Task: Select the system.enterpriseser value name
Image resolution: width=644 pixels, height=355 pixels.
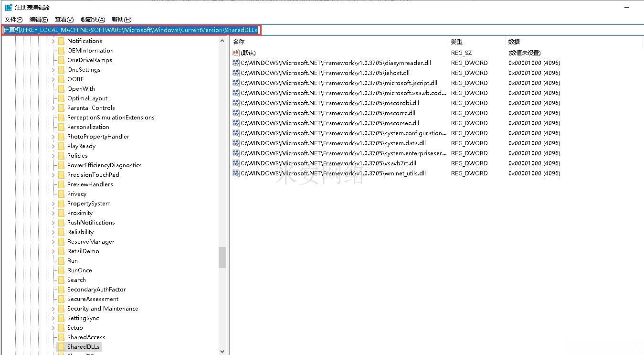Action: [x=344, y=153]
